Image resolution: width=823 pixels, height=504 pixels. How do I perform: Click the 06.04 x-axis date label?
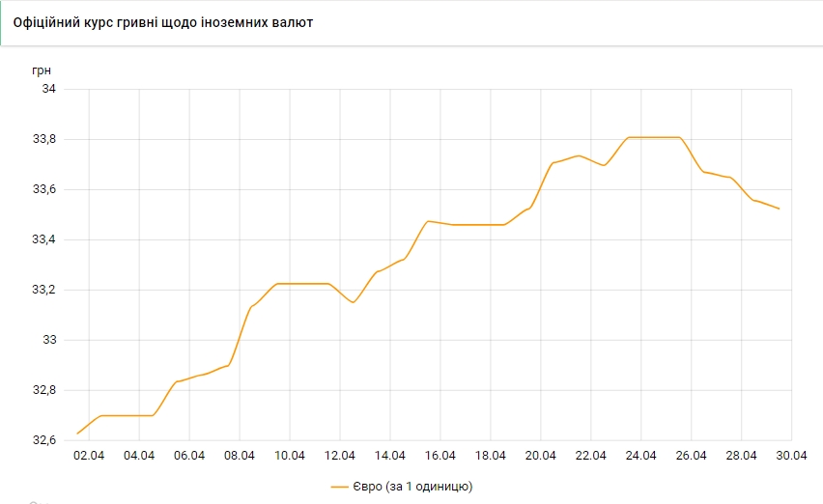(x=189, y=456)
